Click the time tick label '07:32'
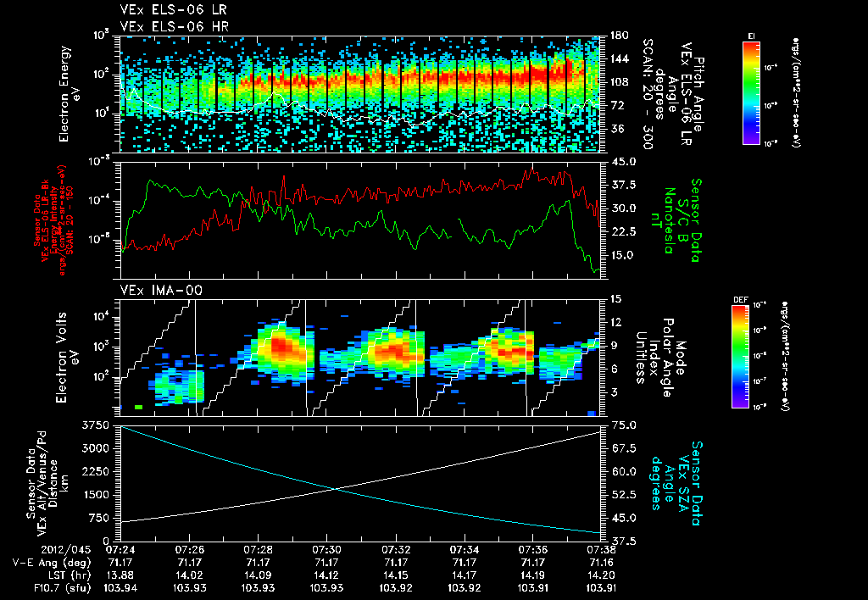Image resolution: width=868 pixels, height=600 pixels. (395, 550)
